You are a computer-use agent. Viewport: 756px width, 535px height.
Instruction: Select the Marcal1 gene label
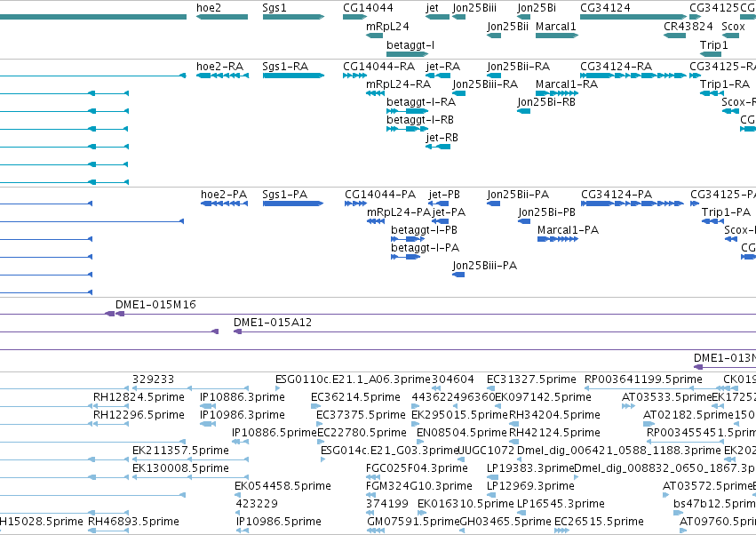556,27
